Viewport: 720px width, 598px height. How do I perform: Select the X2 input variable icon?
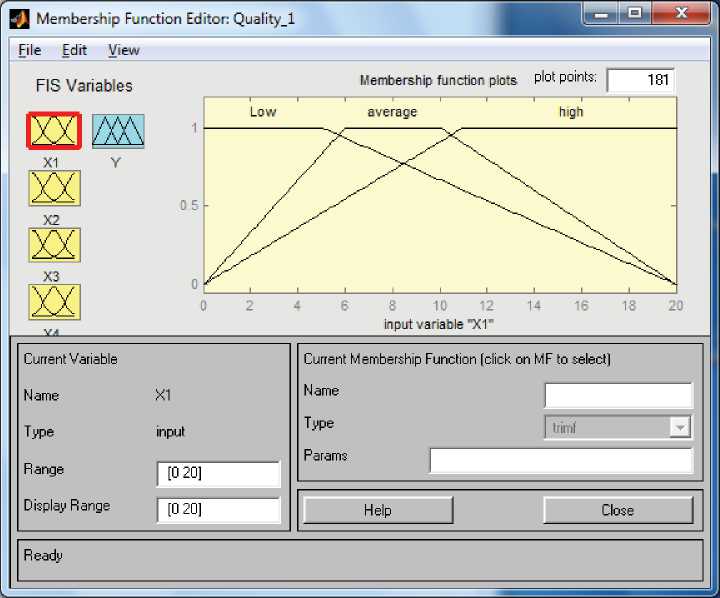[x=54, y=188]
